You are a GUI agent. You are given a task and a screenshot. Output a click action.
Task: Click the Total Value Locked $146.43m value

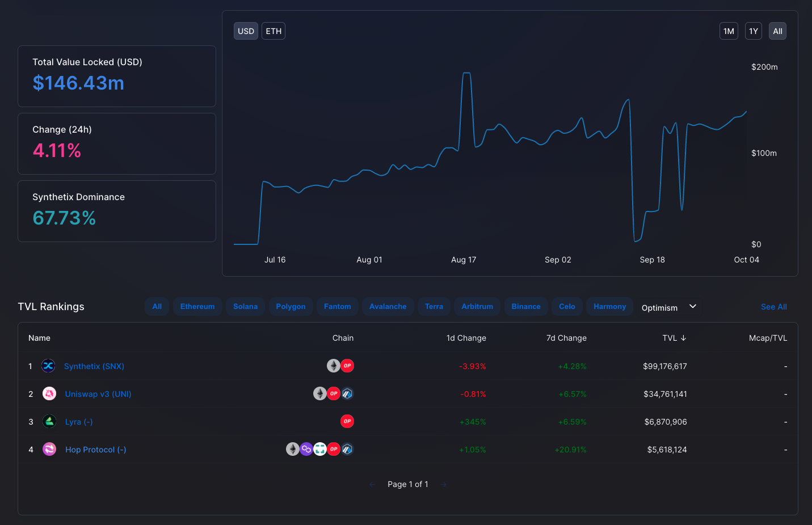78,83
